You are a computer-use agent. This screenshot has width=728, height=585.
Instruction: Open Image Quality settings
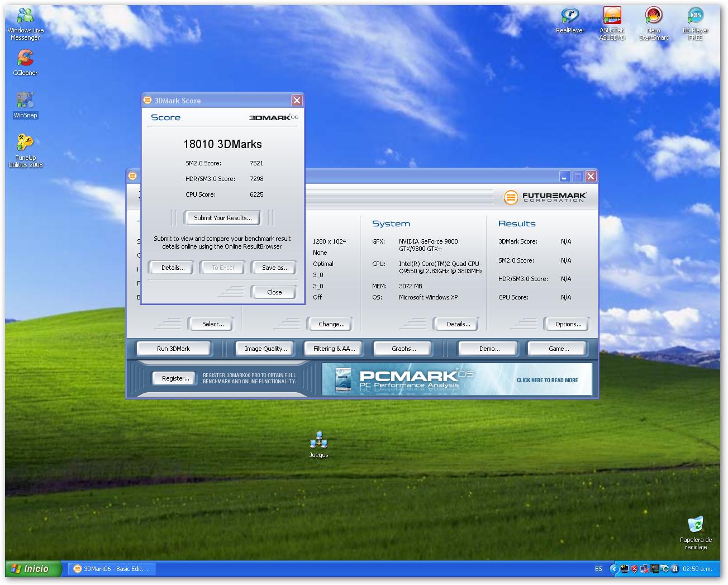[x=265, y=349]
